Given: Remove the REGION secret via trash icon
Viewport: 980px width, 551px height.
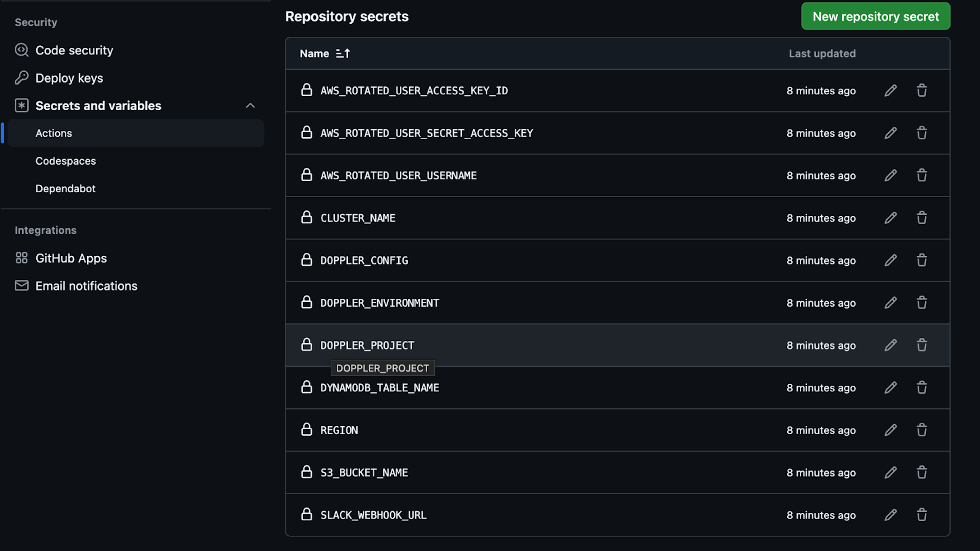Looking at the screenshot, I should point(922,430).
